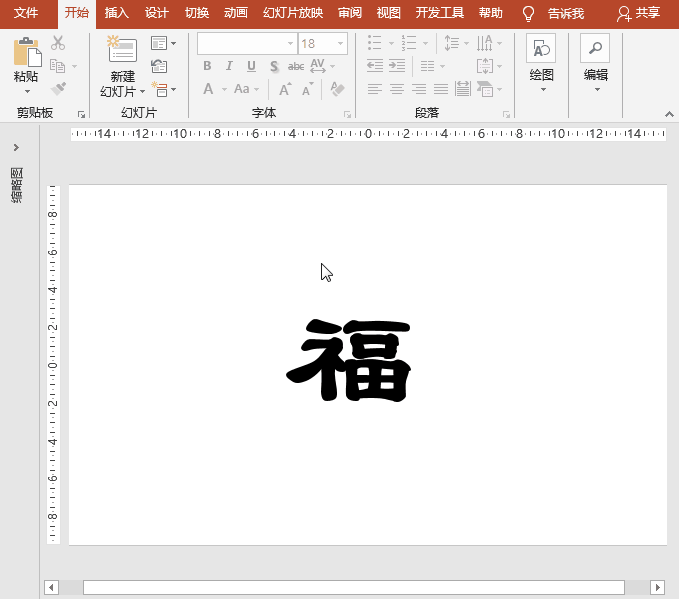
Task: Select the Format Painter brush
Action: [58, 89]
